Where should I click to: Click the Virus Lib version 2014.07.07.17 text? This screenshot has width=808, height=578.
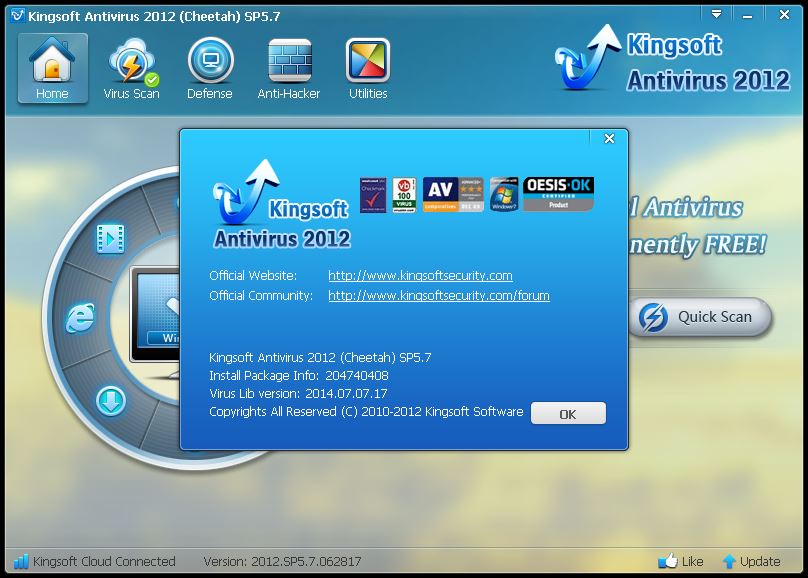pos(298,394)
